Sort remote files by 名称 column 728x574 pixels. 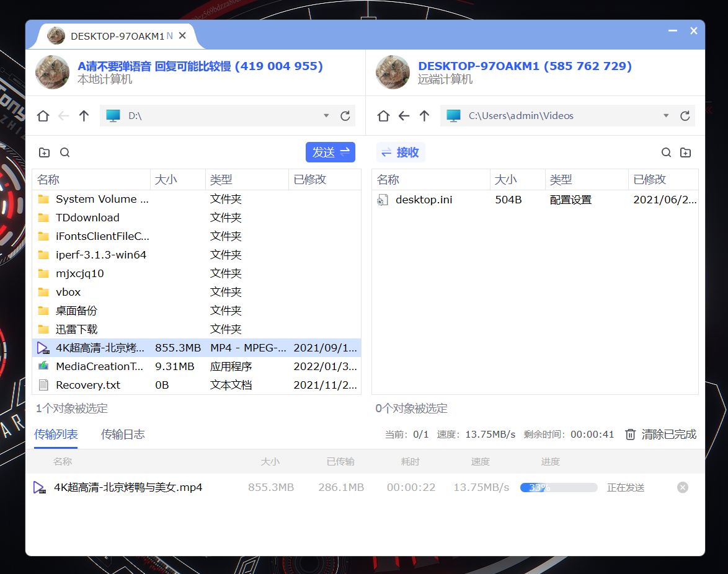tap(431, 180)
